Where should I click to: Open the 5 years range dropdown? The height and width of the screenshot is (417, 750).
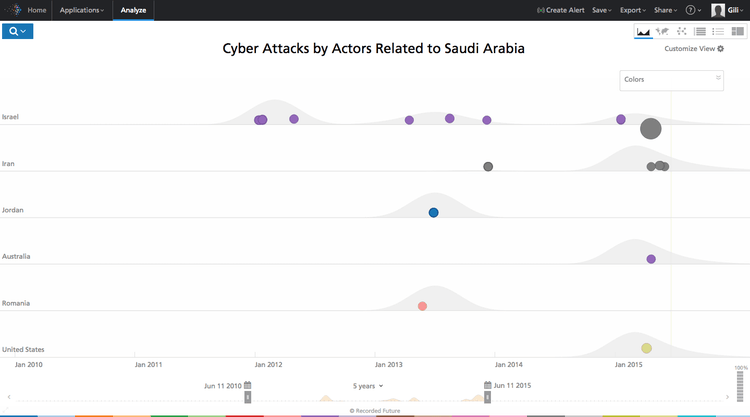point(368,385)
